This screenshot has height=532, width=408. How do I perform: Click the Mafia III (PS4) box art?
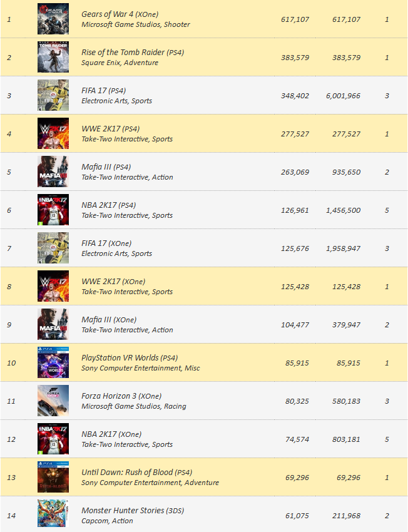pyautogui.click(x=53, y=171)
